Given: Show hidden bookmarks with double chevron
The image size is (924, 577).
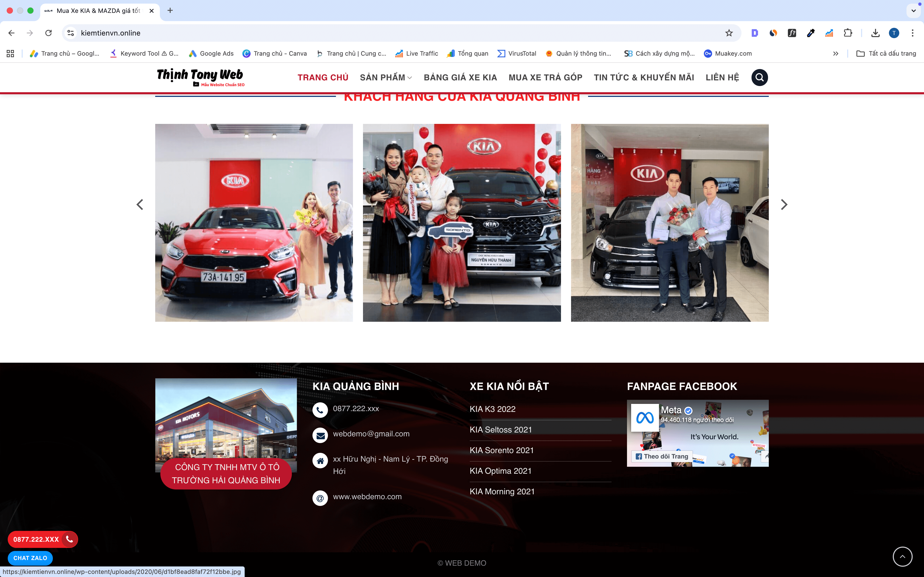Looking at the screenshot, I should [x=835, y=53].
